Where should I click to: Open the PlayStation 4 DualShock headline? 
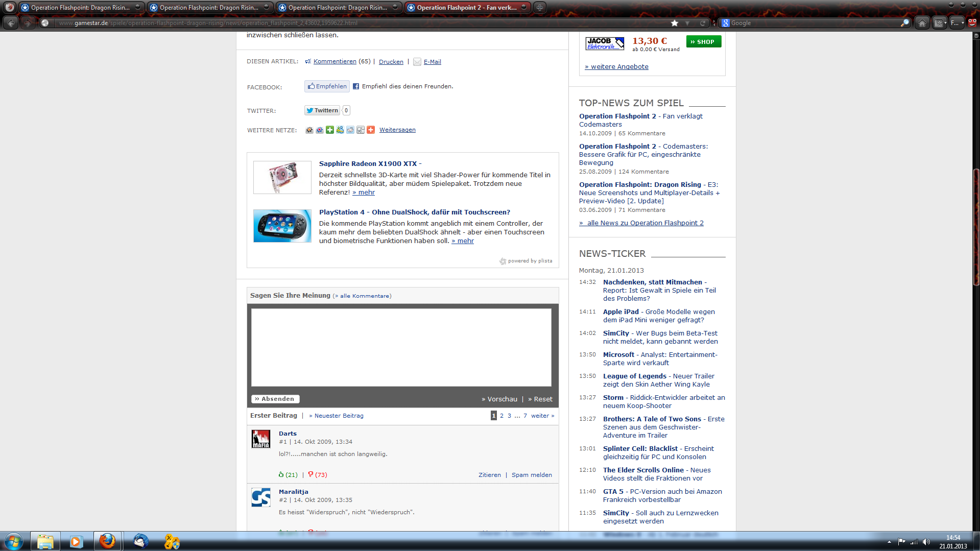click(414, 212)
